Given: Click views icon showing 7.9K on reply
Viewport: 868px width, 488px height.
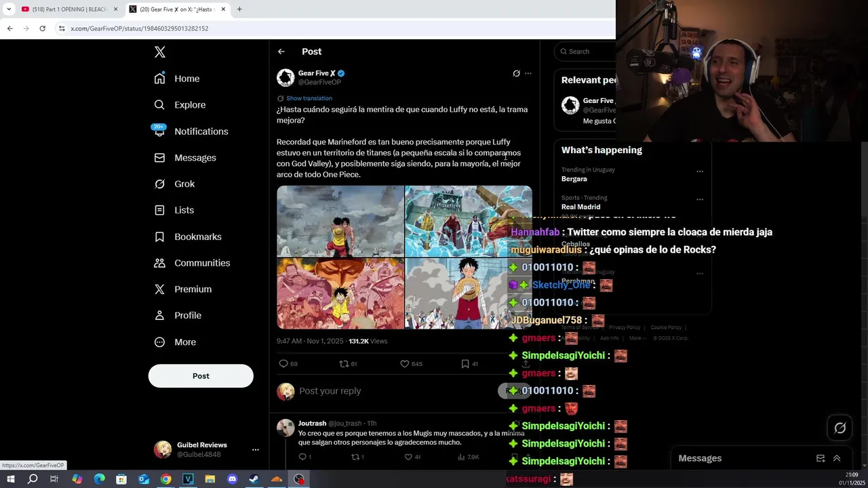Looking at the screenshot, I should [461, 457].
